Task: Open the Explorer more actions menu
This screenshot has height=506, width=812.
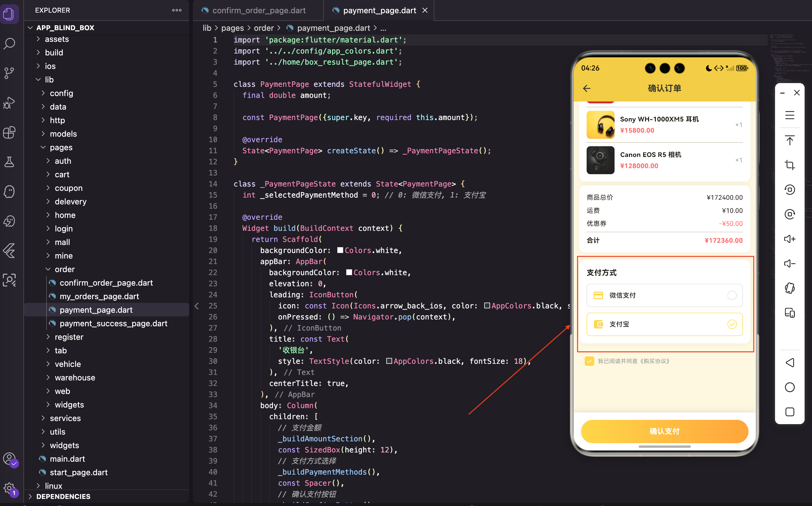Action: point(177,10)
